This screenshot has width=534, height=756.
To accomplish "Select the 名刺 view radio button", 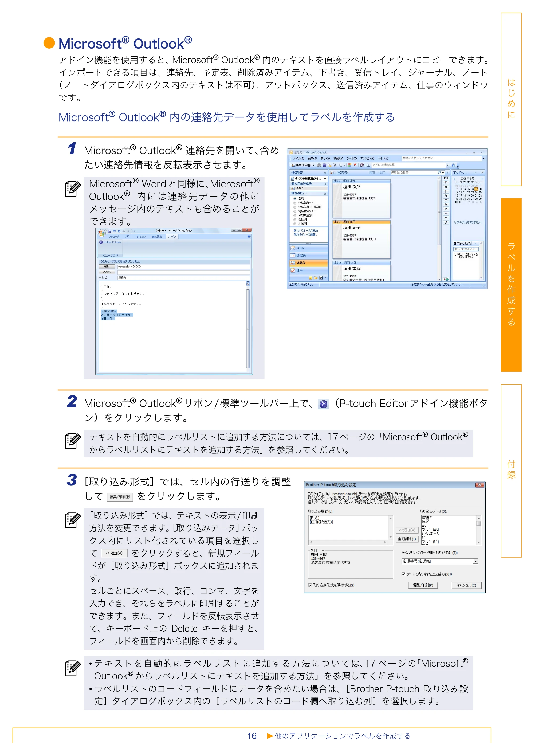I will point(295,199).
